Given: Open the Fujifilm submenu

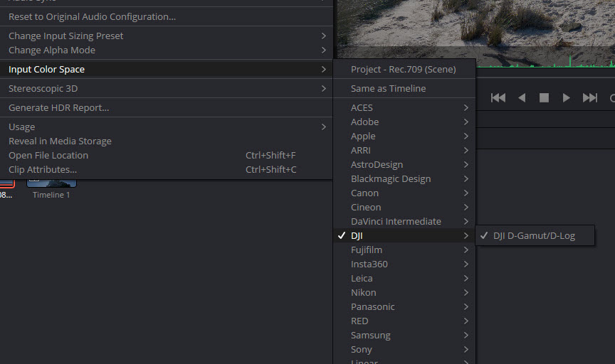Looking at the screenshot, I should (x=404, y=250).
